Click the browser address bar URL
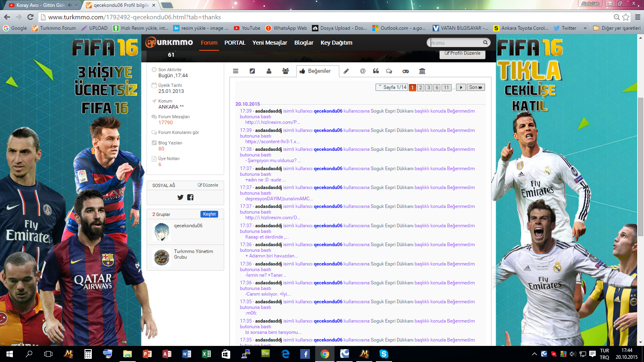 click(134, 17)
